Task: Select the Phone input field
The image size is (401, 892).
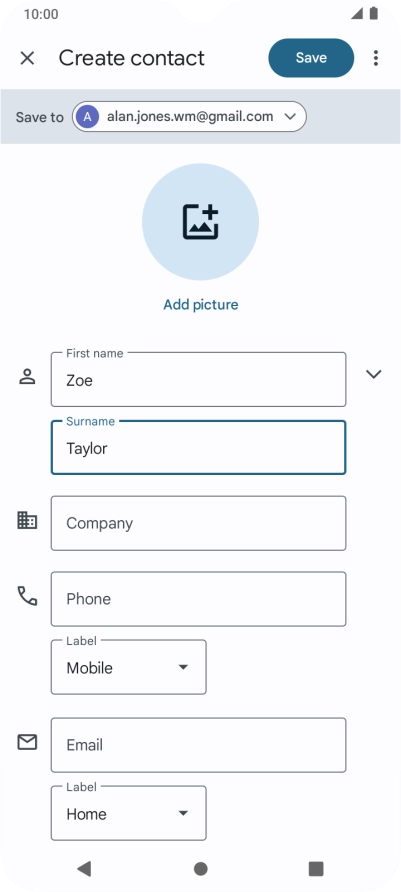Action: click(199, 599)
